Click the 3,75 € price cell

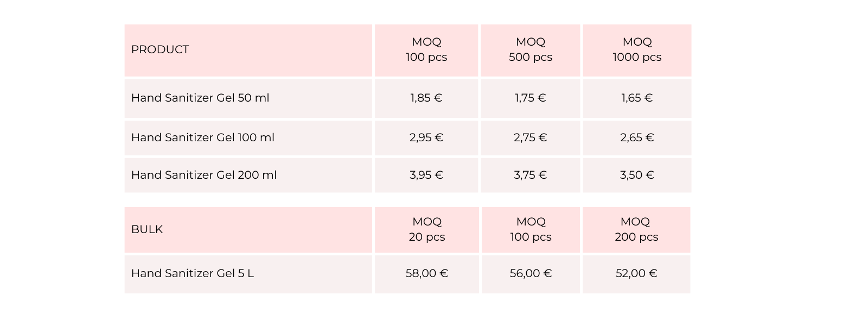(530, 175)
